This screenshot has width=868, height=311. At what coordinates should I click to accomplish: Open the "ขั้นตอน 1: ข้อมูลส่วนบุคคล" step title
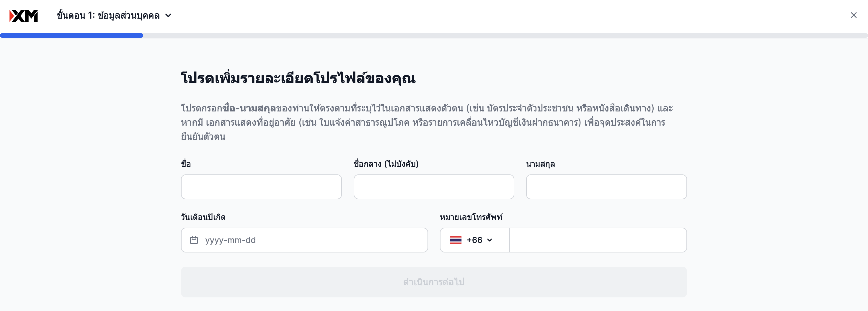pyautogui.click(x=108, y=15)
